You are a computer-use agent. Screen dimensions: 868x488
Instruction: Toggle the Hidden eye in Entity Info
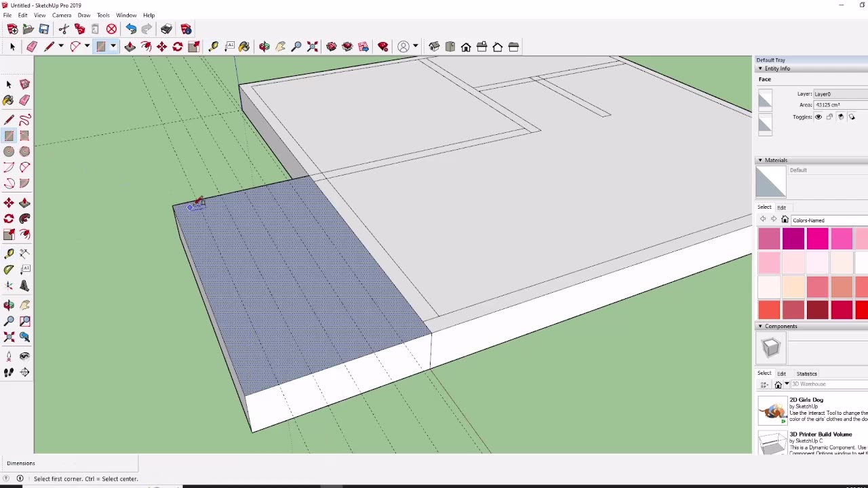(818, 117)
